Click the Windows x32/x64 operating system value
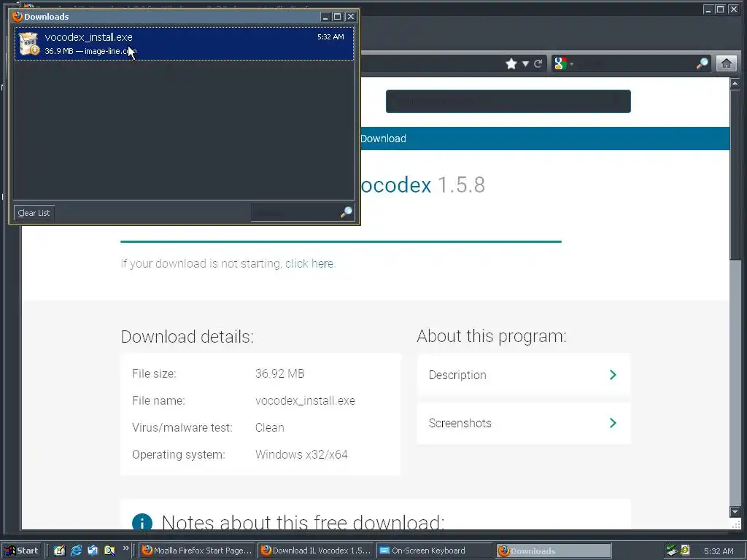This screenshot has width=747, height=560. tap(301, 454)
